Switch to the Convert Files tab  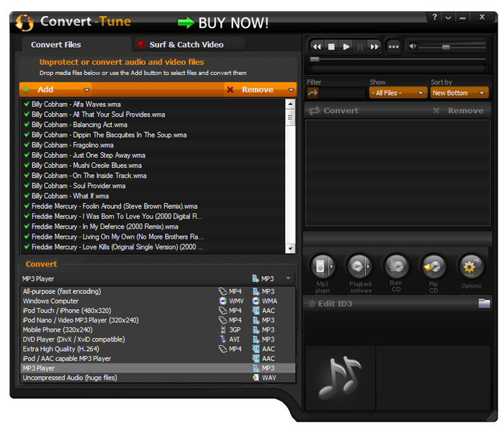coord(56,45)
